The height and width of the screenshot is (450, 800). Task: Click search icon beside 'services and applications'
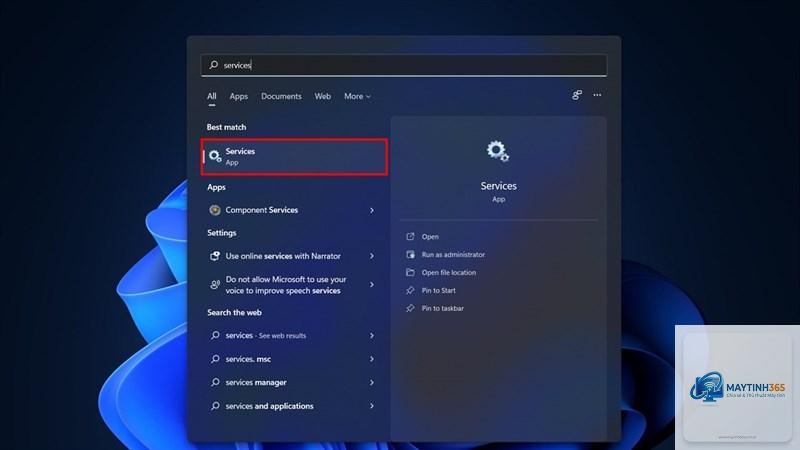coord(215,406)
